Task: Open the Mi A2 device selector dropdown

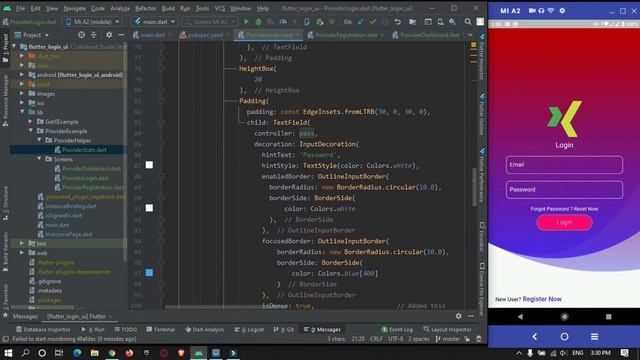Action: (x=93, y=22)
